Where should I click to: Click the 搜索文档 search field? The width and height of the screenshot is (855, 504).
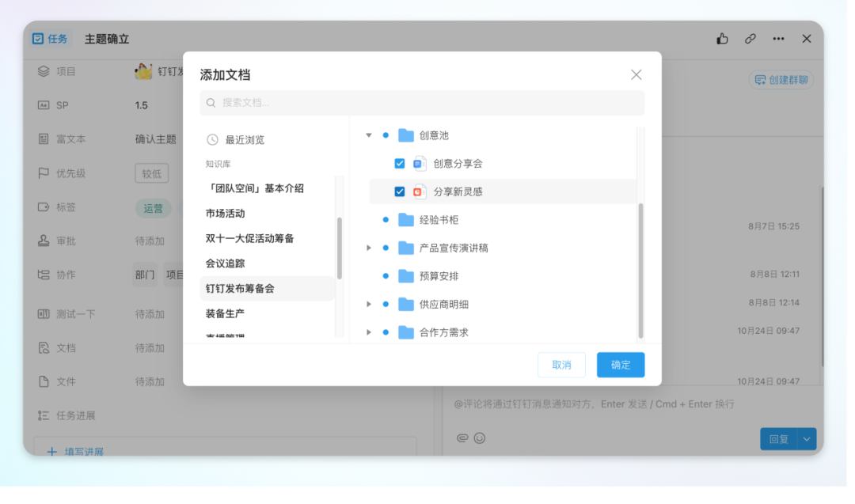tap(422, 102)
